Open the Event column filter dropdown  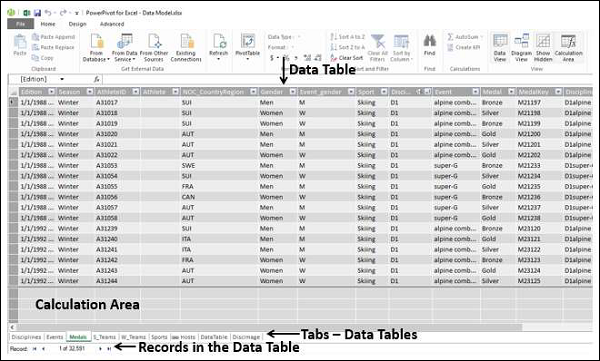475,91
